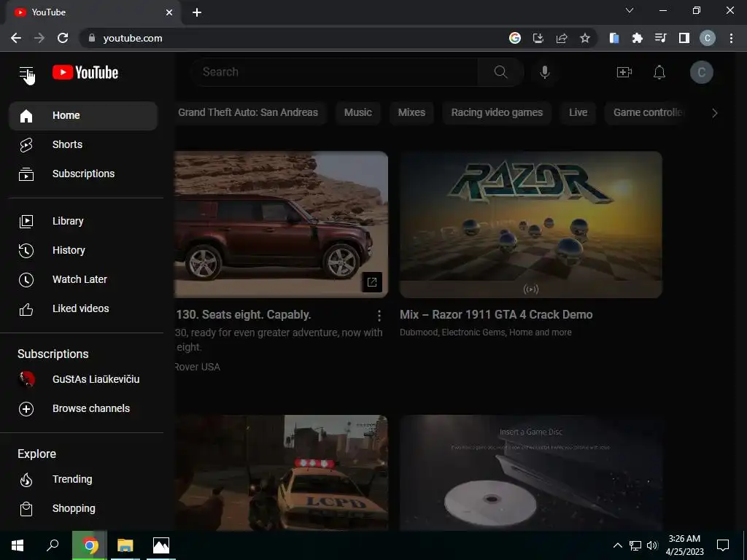747x560 pixels.
Task: Collapse the YouTube guide hamburger menu
Action: point(26,73)
